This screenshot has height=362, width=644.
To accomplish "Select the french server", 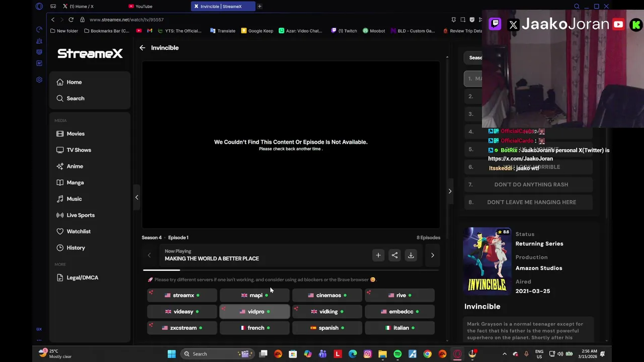I will pyautogui.click(x=255, y=328).
